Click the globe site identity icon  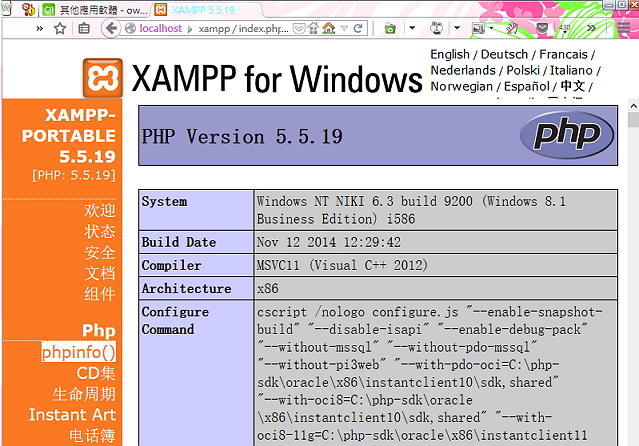(x=130, y=28)
